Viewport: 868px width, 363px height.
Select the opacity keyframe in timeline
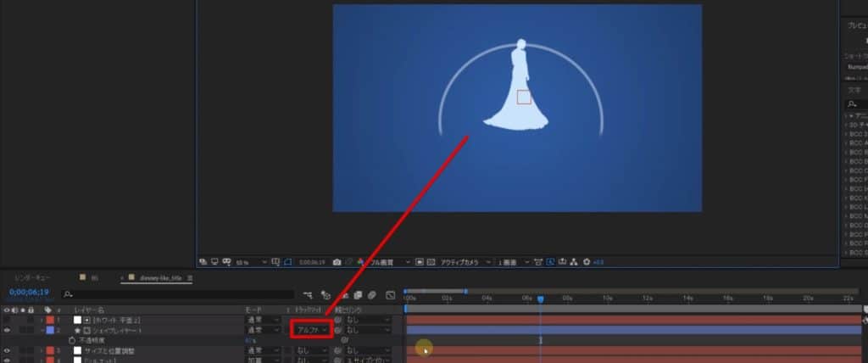(541, 340)
